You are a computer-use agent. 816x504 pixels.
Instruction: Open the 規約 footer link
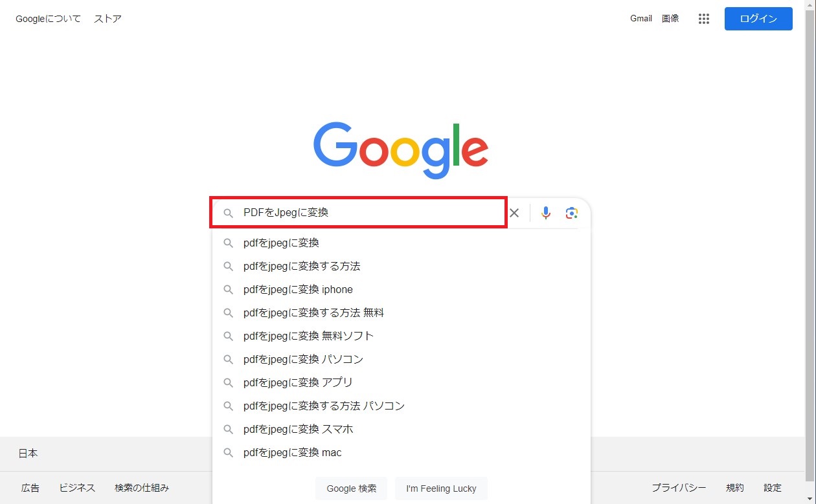coord(735,488)
